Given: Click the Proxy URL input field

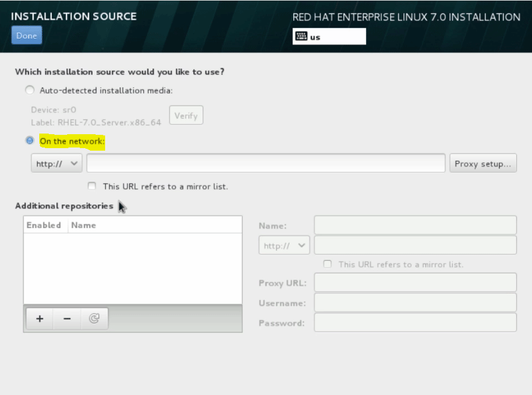Looking at the screenshot, I should coord(415,282).
